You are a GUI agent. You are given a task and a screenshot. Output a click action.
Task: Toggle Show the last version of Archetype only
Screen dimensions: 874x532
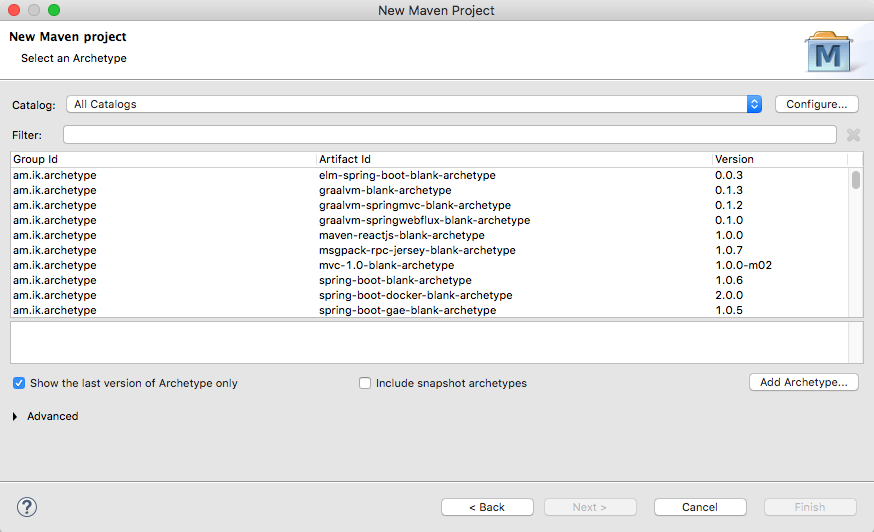(19, 383)
